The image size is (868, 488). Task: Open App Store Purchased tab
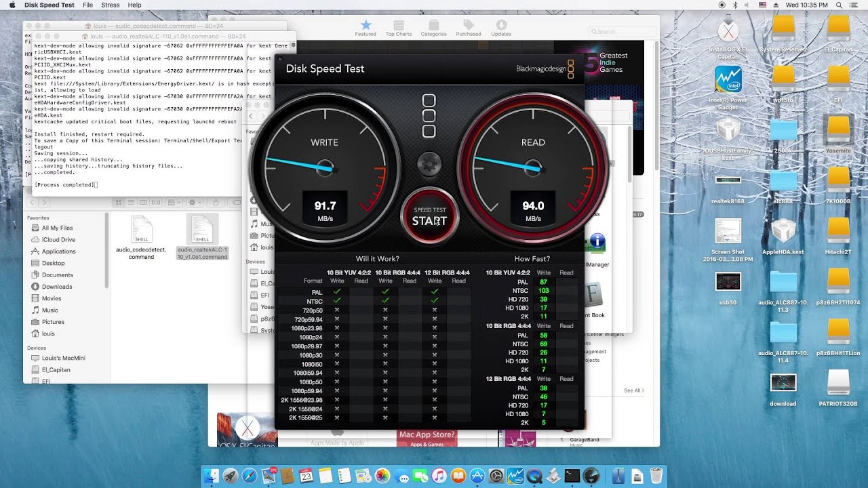click(x=469, y=28)
